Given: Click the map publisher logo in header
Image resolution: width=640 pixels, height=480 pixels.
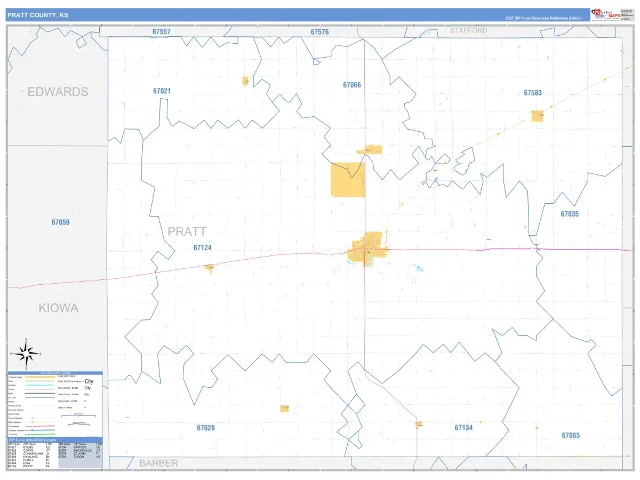Looking at the screenshot, I should click(x=606, y=14).
